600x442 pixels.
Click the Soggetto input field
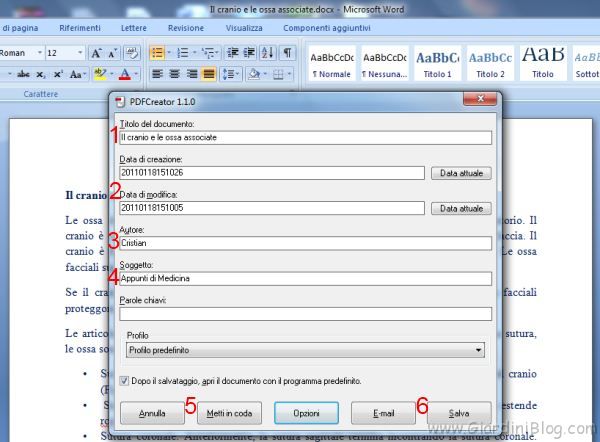click(x=305, y=279)
